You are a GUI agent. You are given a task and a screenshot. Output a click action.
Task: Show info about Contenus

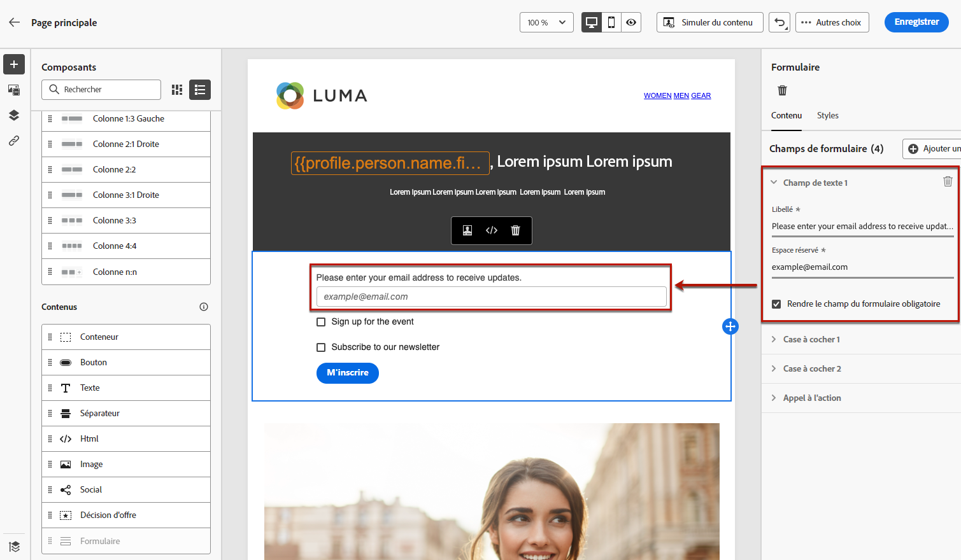204,307
